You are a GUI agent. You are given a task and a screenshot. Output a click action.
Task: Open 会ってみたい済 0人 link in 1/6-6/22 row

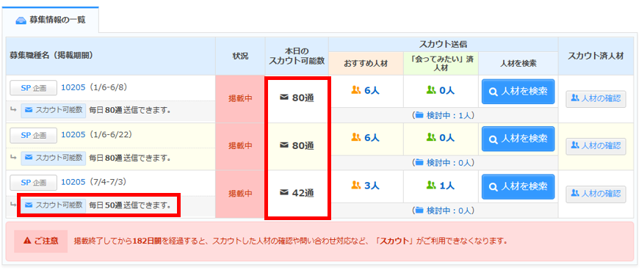tap(441, 138)
